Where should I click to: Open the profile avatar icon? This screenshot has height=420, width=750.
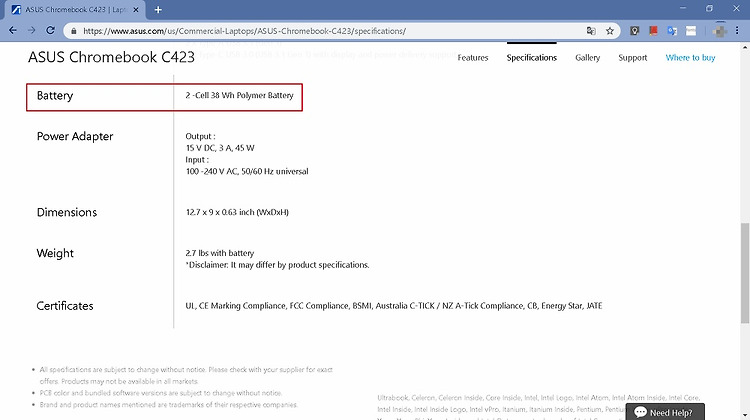pyautogui.click(x=719, y=31)
